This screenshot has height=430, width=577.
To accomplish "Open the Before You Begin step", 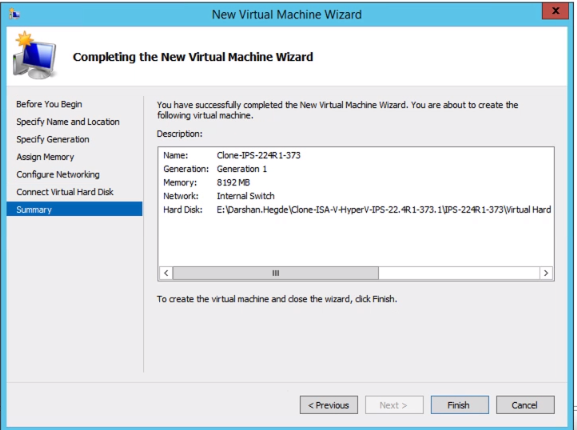I will point(49,104).
